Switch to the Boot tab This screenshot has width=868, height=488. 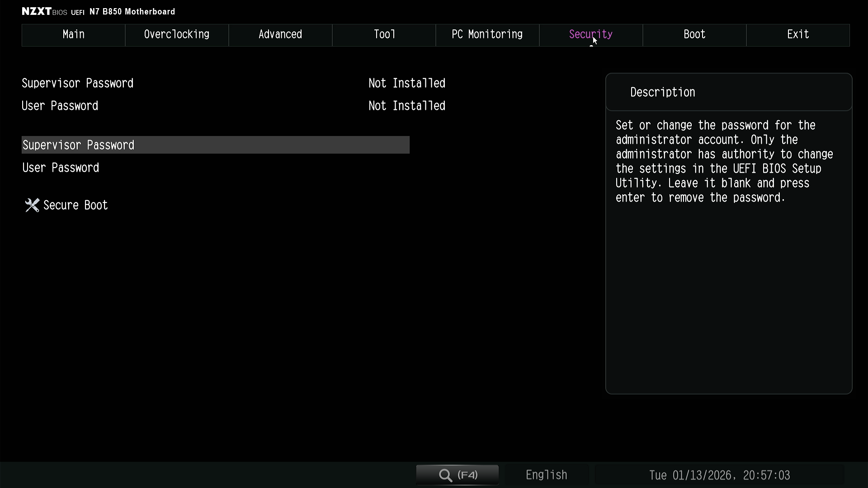(x=694, y=35)
